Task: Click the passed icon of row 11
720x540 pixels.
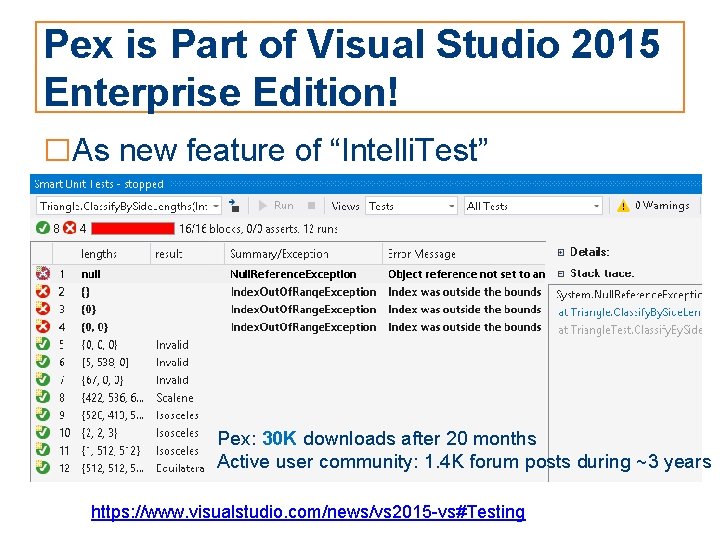Action: [43, 450]
